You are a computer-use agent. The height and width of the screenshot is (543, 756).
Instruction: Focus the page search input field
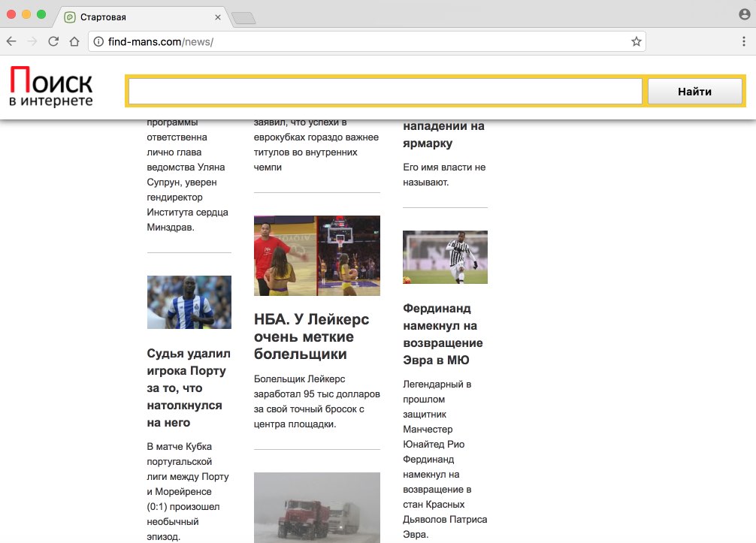pyautogui.click(x=385, y=92)
